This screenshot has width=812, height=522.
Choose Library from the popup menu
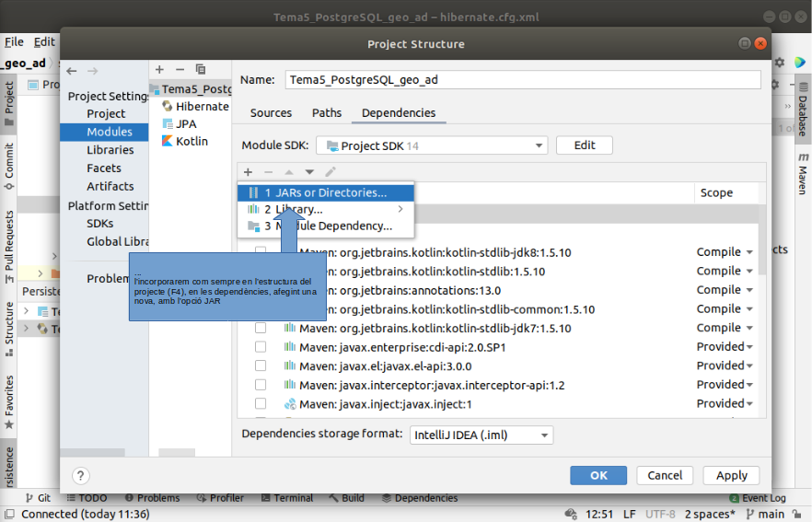pyautogui.click(x=326, y=209)
